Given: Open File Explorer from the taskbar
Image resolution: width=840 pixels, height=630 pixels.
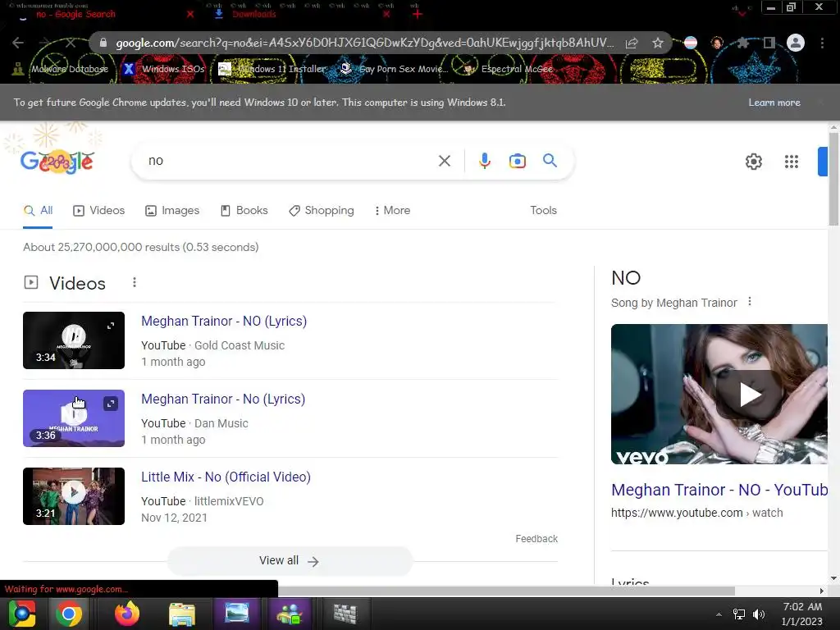Looking at the screenshot, I should coord(181,614).
